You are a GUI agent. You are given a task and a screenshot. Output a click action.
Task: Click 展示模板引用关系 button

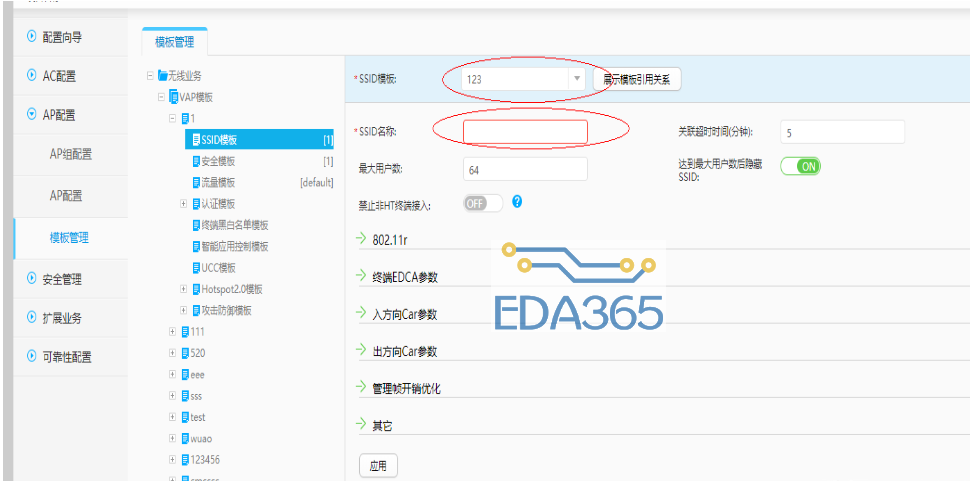pos(637,79)
